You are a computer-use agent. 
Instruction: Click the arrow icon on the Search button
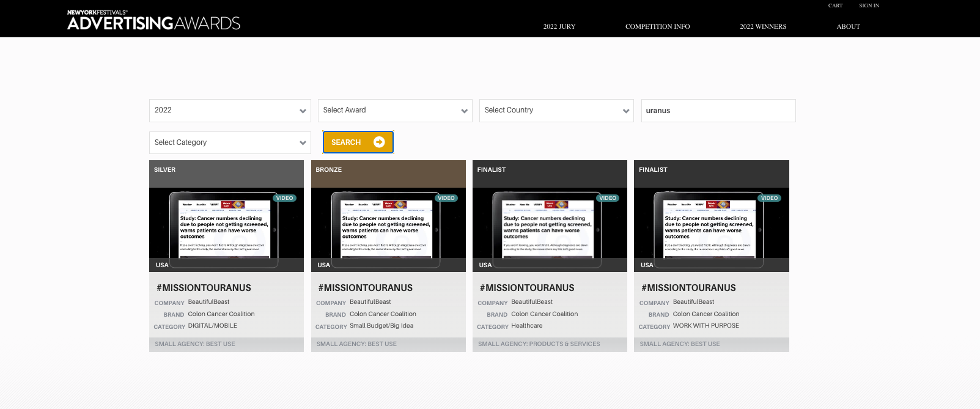coord(379,142)
